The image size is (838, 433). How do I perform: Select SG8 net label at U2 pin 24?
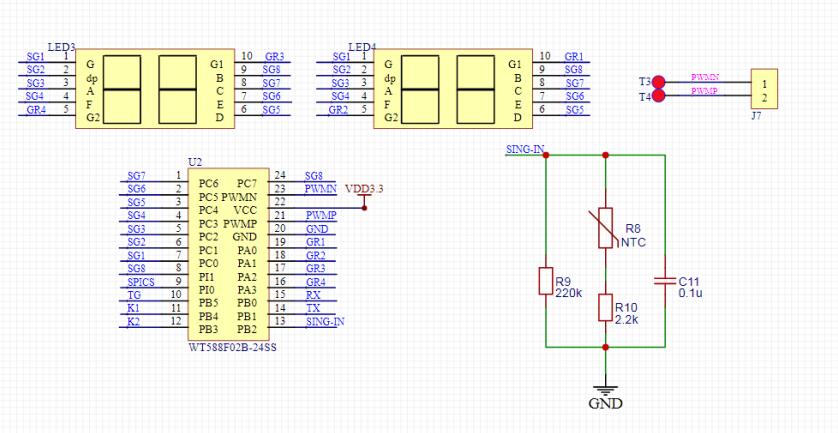[x=314, y=176]
